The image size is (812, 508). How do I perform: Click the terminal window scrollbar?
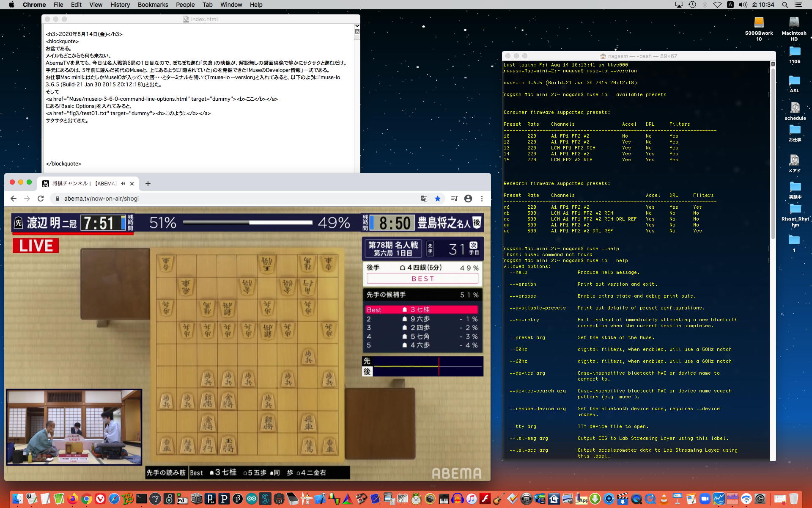[773, 152]
